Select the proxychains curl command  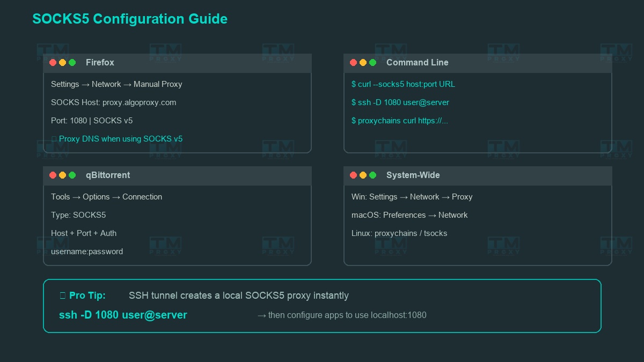399,121
